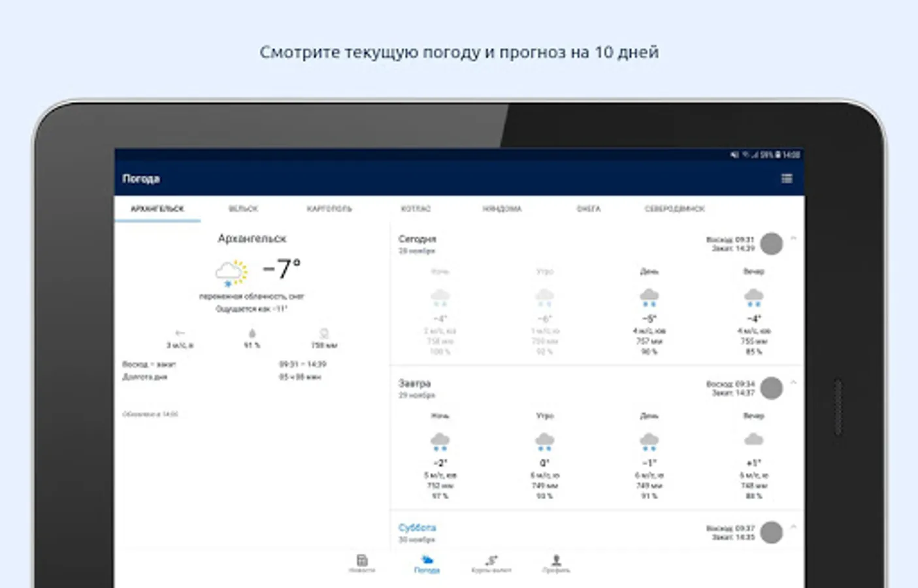Tap the wind direction arrow icon
This screenshot has height=588, width=918.
pyautogui.click(x=180, y=333)
